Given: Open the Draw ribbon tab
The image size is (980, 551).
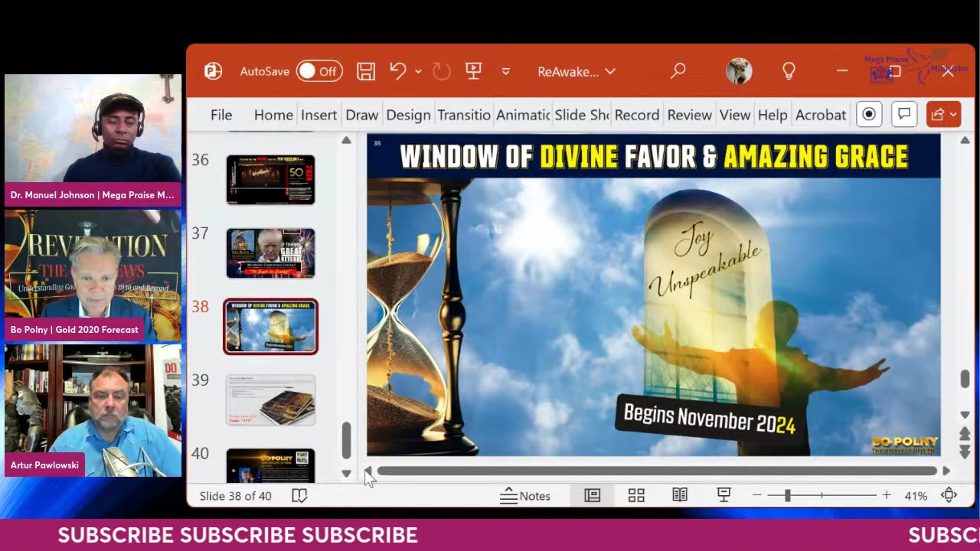Looking at the screenshot, I should click(361, 115).
